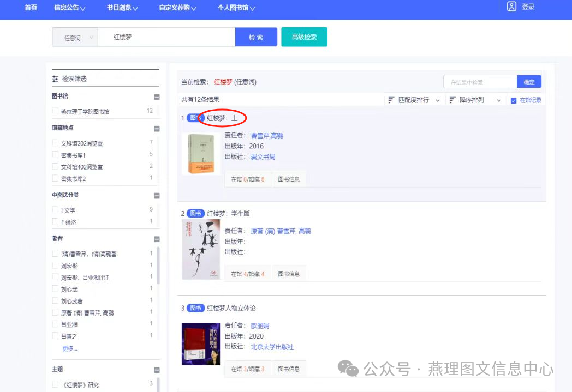
Task: Open the 个人图书馆 menu
Action: coord(236,8)
